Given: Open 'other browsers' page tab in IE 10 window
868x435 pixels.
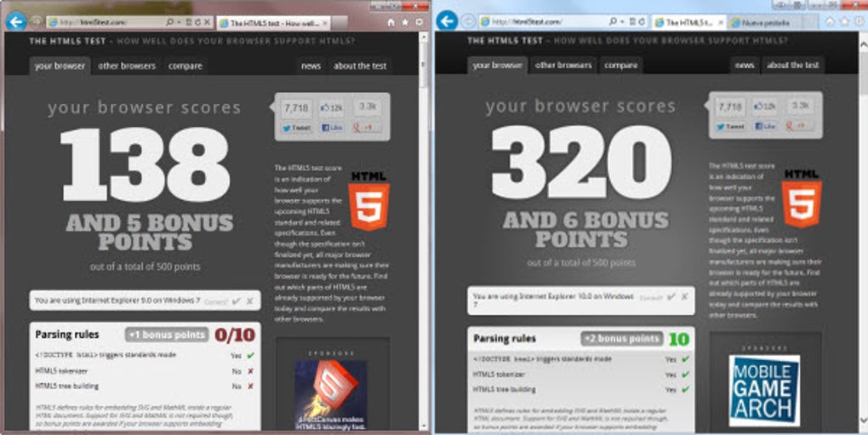Looking at the screenshot, I should click(563, 66).
